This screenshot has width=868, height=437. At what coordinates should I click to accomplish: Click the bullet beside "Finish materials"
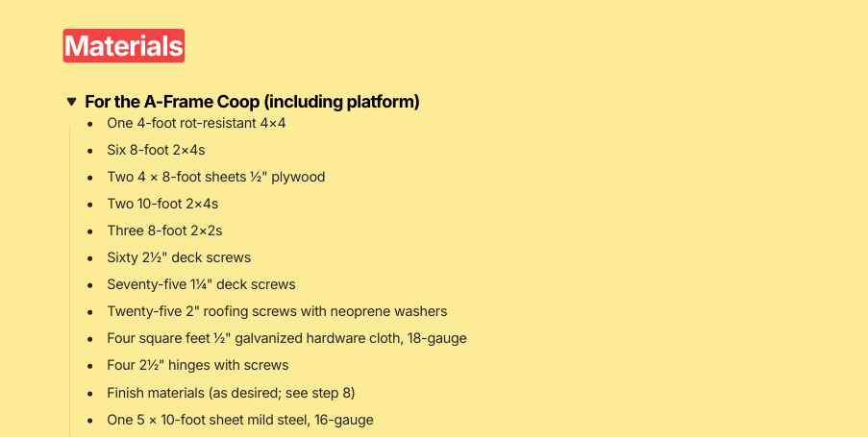tap(90, 394)
